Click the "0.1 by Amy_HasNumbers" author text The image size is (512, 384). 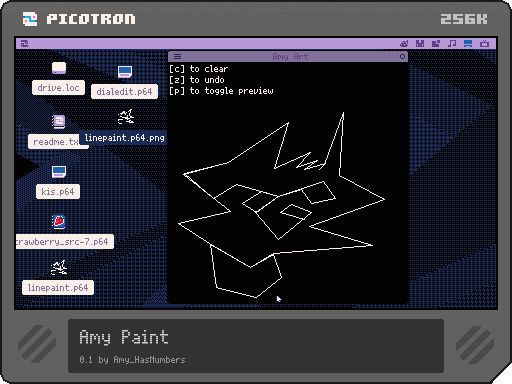(132, 360)
